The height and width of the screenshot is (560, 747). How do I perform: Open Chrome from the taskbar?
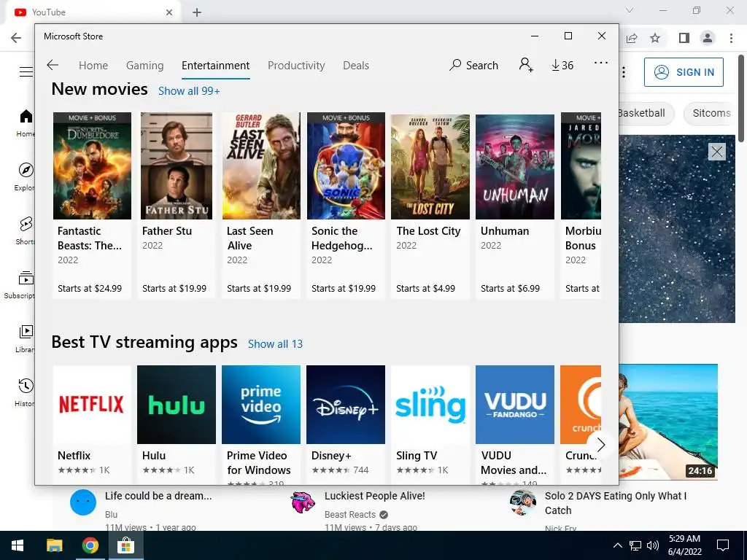tap(90, 545)
